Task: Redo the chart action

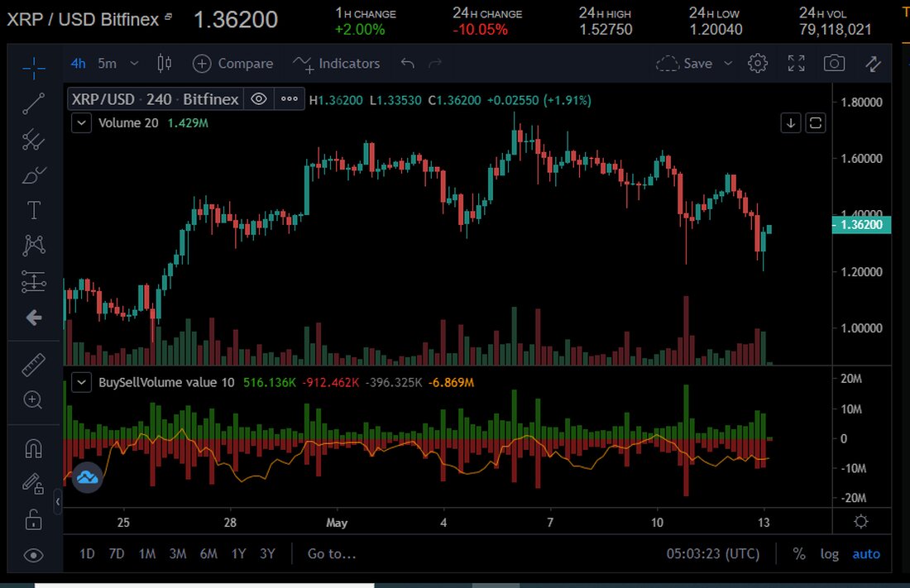Action: point(435,64)
